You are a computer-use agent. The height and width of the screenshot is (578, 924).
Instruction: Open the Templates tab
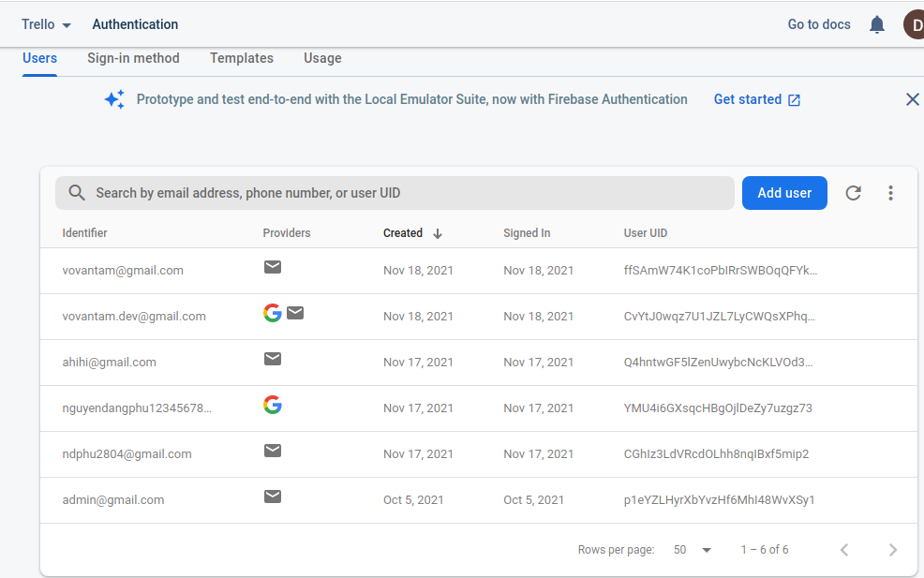(x=242, y=58)
